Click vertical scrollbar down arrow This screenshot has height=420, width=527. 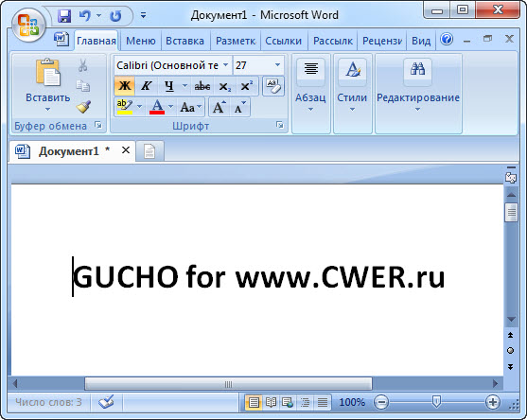pos(511,319)
